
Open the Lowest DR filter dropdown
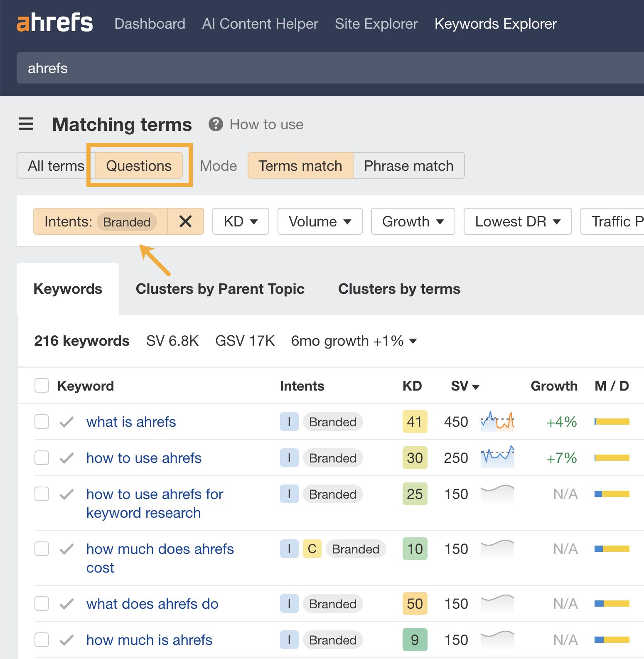517,221
